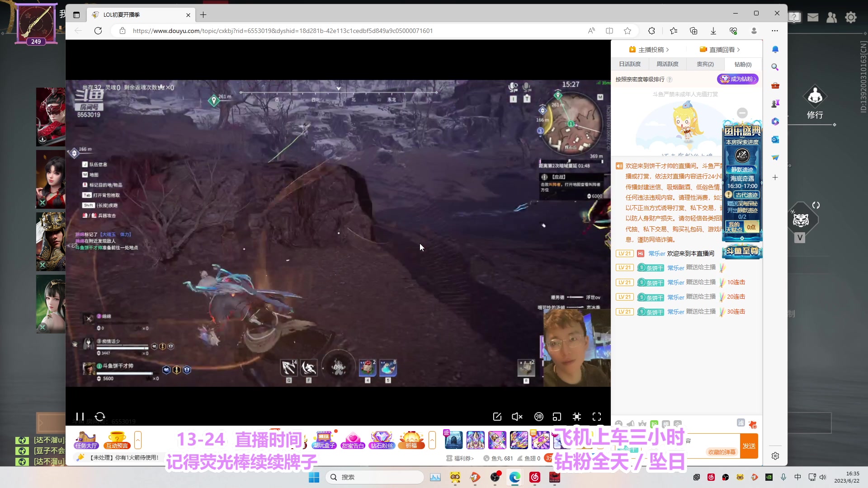The height and width of the screenshot is (488, 868).
Task: Open the Drop paper-plane sidebar icon
Action: 775,158
